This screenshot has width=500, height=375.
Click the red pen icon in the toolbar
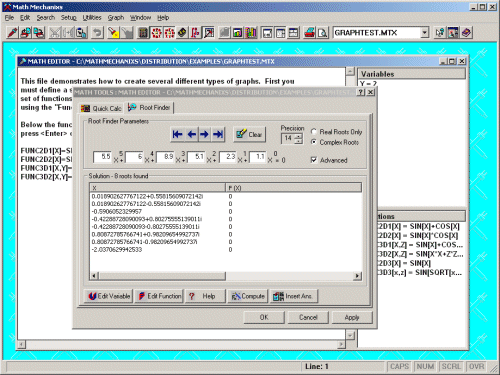tap(12, 33)
